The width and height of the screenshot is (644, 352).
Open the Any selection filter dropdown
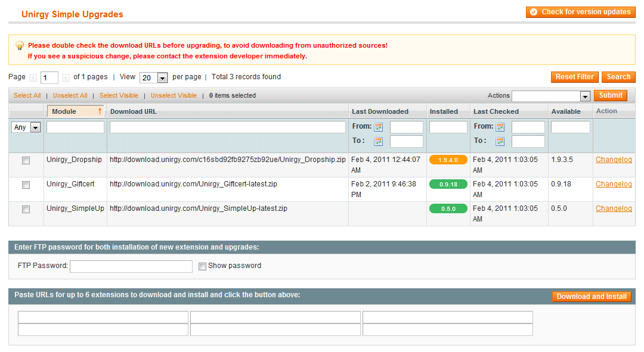click(26, 127)
